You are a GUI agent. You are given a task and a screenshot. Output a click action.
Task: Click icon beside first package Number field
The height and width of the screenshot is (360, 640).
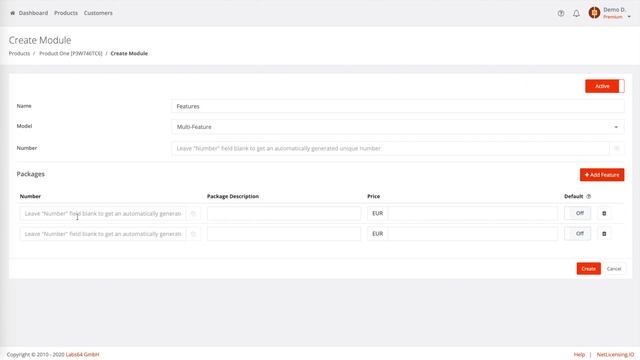coord(193,213)
